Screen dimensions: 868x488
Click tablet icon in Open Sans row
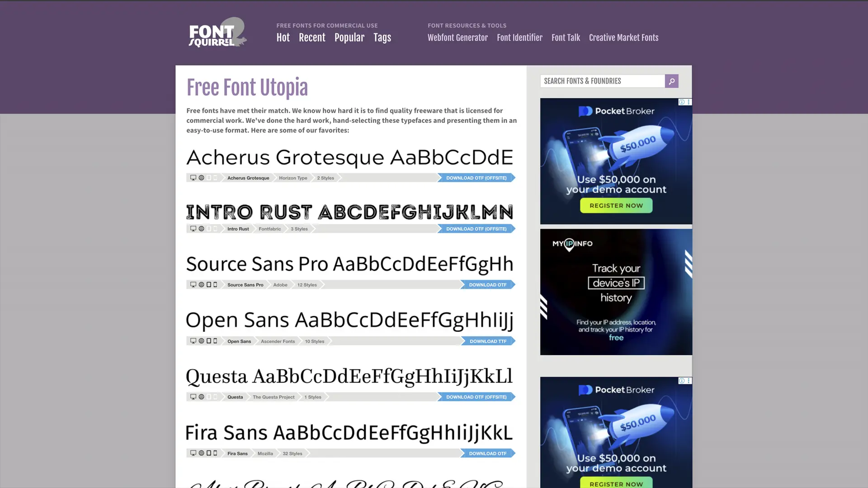point(208,341)
